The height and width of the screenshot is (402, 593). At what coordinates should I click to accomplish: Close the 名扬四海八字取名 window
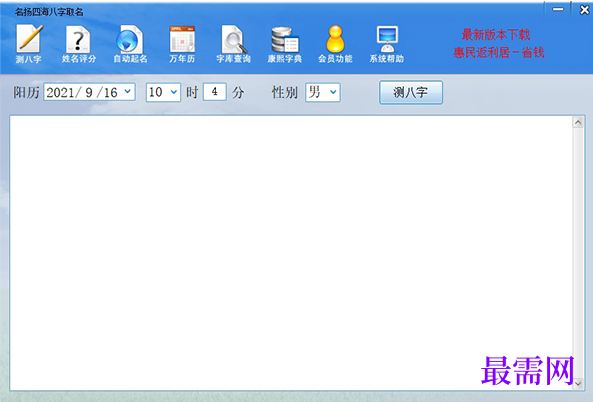[584, 10]
